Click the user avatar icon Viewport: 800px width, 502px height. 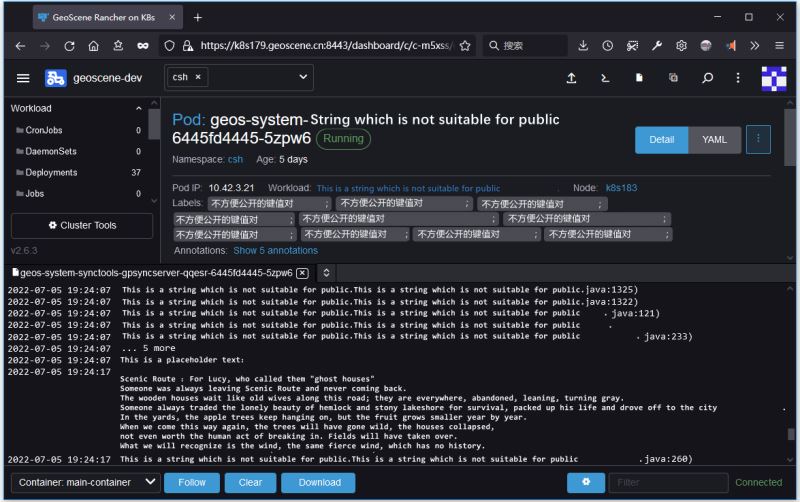773,78
